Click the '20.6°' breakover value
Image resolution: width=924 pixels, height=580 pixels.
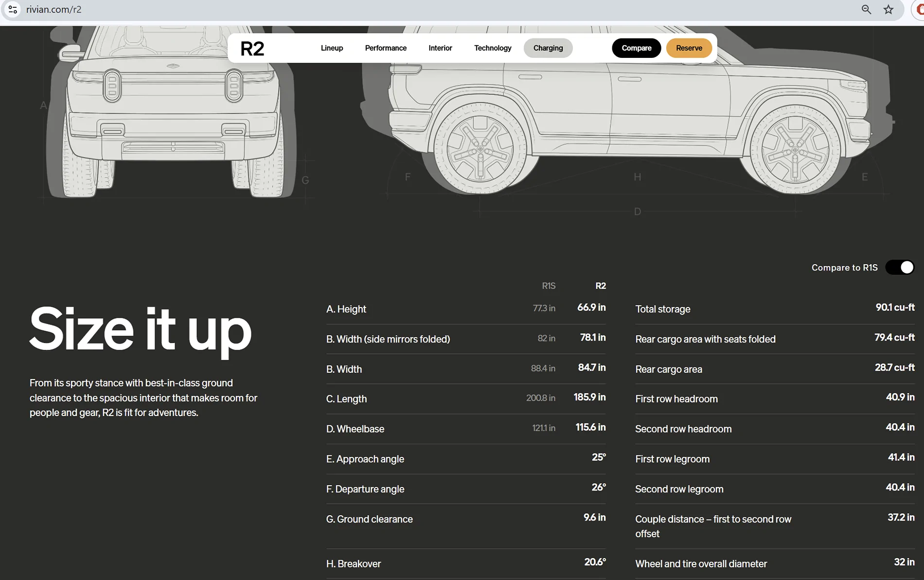coord(595,562)
